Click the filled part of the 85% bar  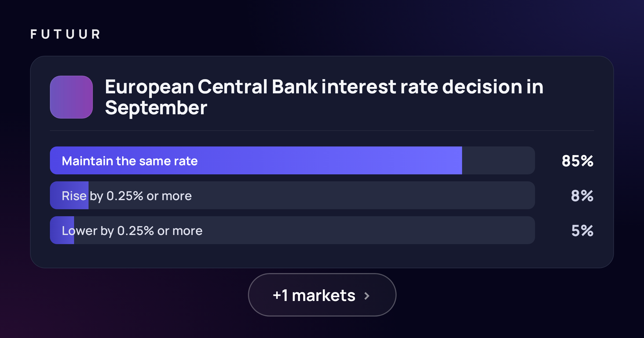[x=256, y=160]
